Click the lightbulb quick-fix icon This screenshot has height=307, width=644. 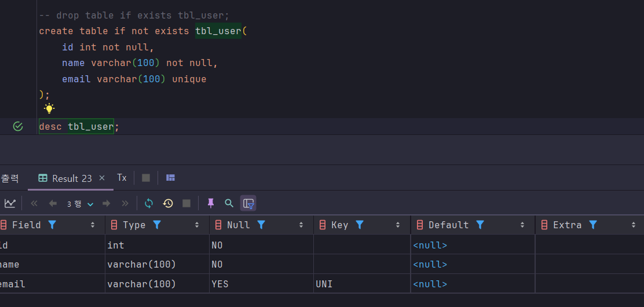49,108
